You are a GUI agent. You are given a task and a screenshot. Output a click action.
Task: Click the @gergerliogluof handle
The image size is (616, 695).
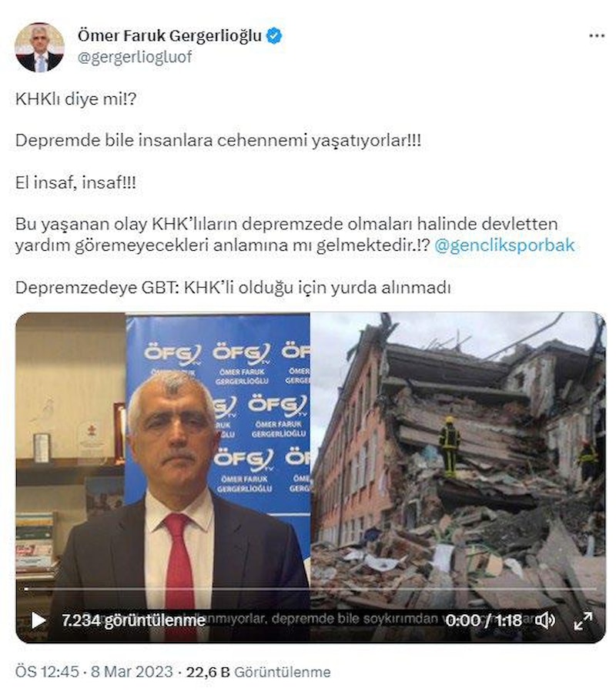click(x=135, y=57)
